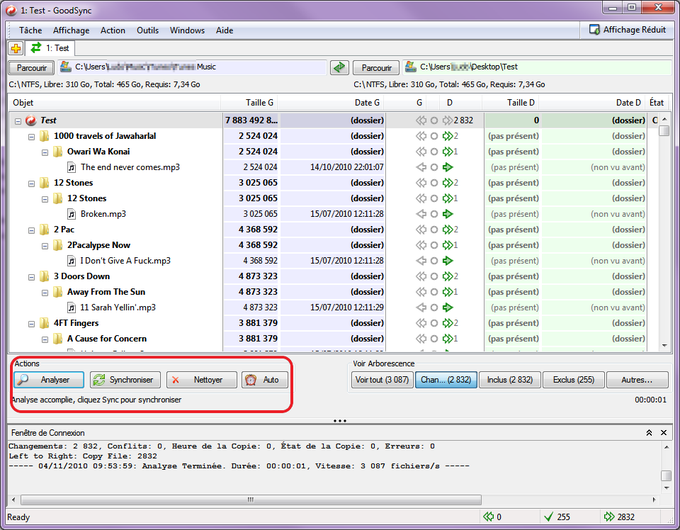Click double left arrow on 4FT Fingers row
This screenshot has width=680, height=530.
point(421,323)
